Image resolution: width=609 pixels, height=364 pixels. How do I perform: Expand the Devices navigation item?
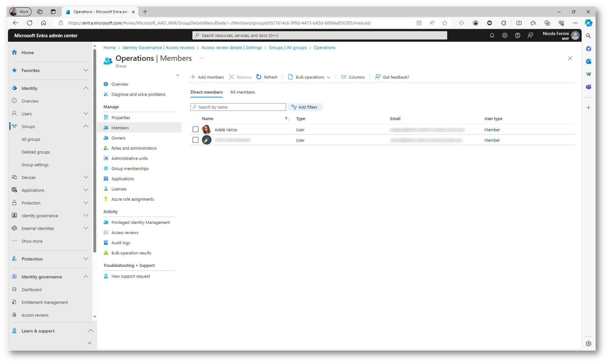[x=86, y=177]
